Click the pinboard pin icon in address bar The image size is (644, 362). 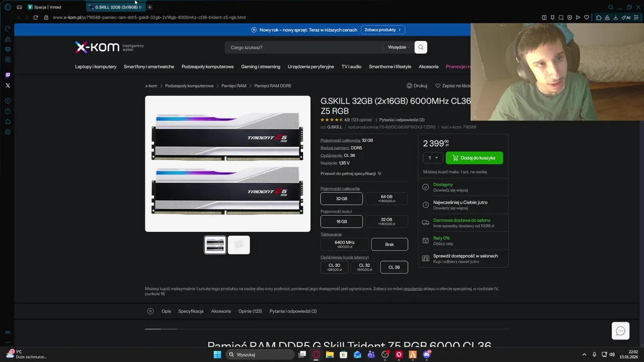pos(552,17)
